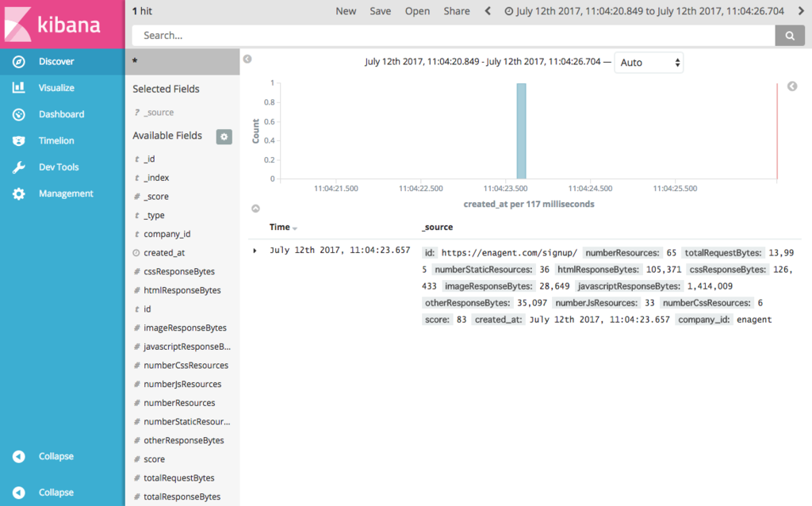Move time range backward arrow
The height and width of the screenshot is (506, 812).
pos(488,11)
